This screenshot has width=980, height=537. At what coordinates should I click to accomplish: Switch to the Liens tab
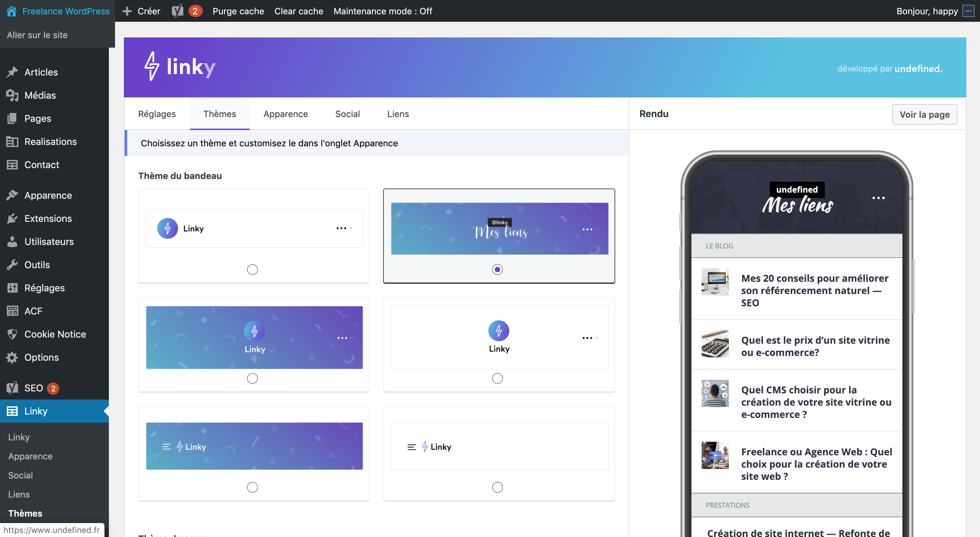pyautogui.click(x=398, y=114)
